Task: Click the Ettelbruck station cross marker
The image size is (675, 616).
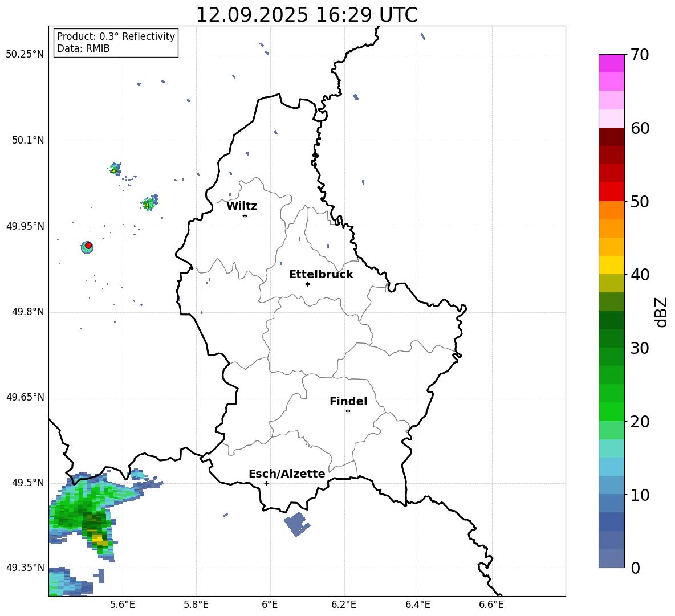Action: pyautogui.click(x=307, y=284)
